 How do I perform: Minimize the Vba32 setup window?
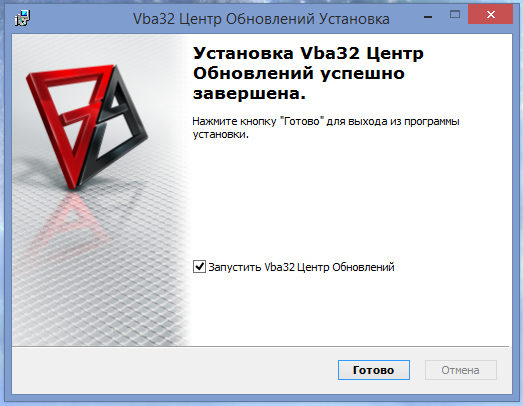pos(428,17)
